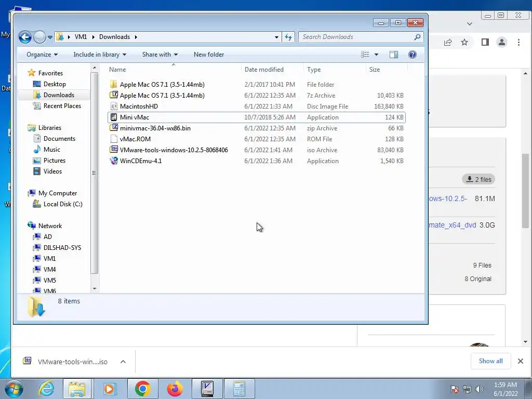532x399 pixels.
Task: Launch Internet Explorer from taskbar
Action: pos(46,389)
